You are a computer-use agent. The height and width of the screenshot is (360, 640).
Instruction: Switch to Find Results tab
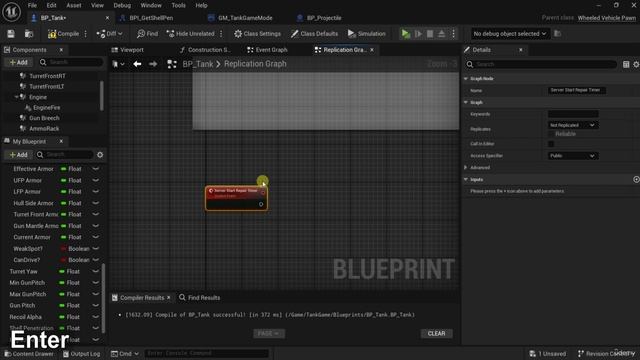(x=200, y=298)
